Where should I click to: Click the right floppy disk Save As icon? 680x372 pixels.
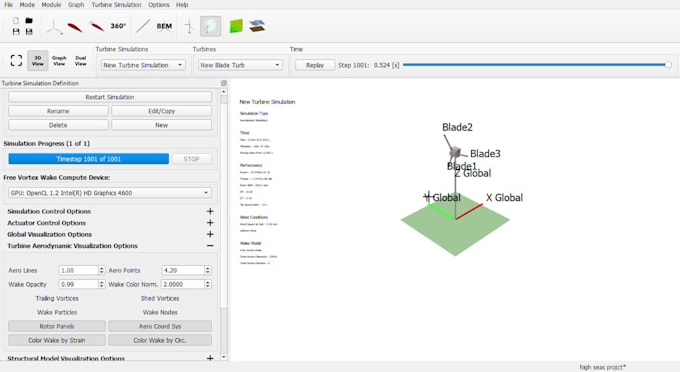coord(29,32)
